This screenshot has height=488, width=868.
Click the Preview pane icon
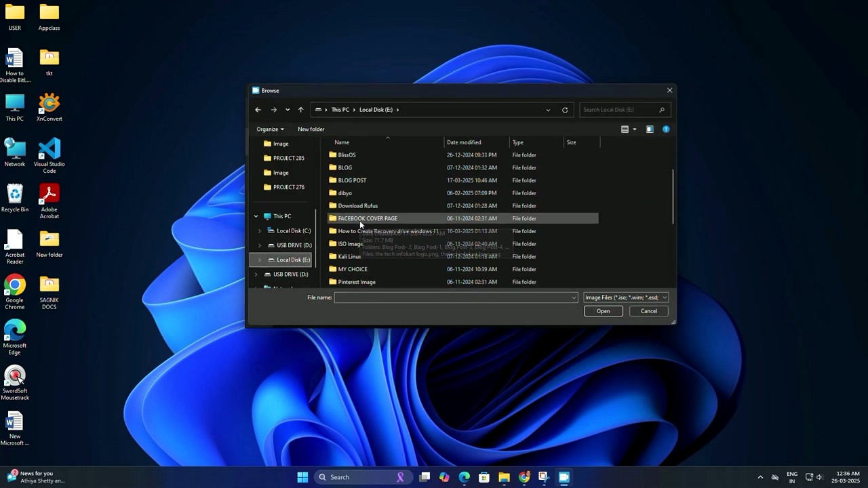(x=649, y=129)
